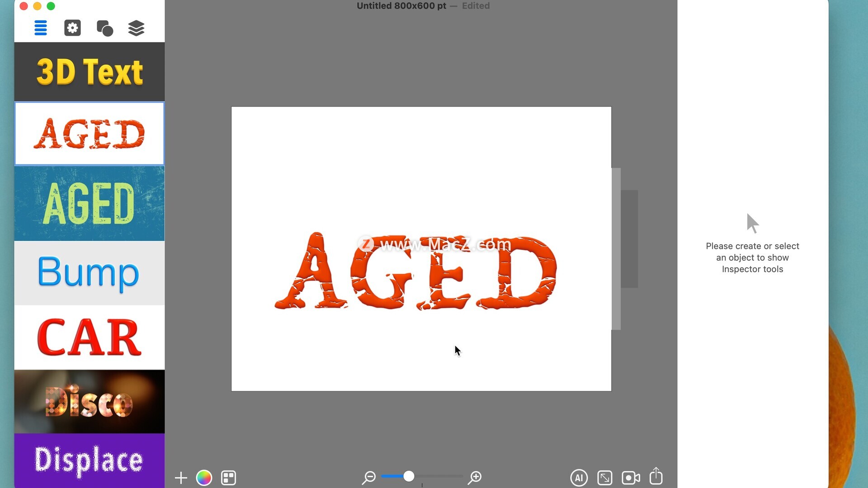Select the orange cracked AGED style
This screenshot has height=488, width=868.
pyautogui.click(x=90, y=134)
